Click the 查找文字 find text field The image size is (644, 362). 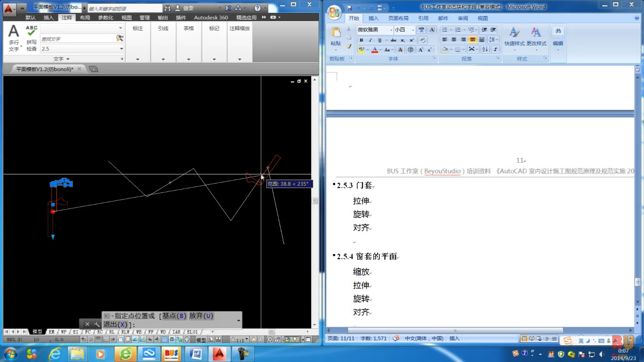pos(78,39)
